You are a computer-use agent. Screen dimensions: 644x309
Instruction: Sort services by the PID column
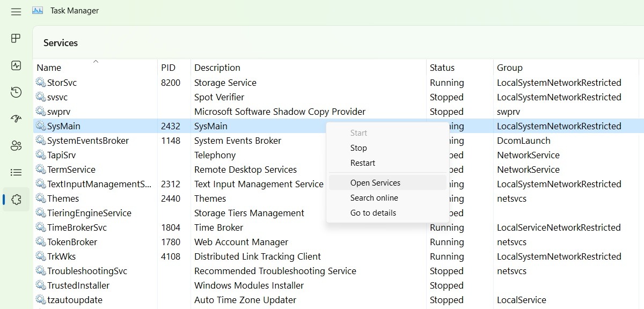tap(168, 67)
